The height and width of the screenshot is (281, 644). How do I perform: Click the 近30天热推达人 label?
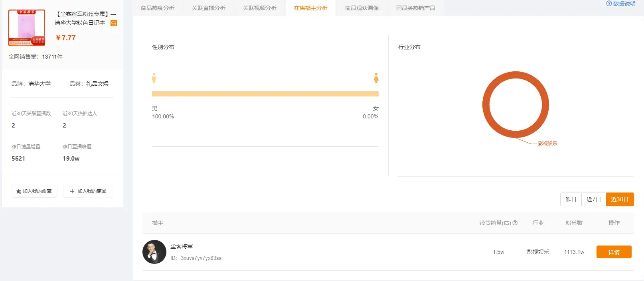coord(80,114)
